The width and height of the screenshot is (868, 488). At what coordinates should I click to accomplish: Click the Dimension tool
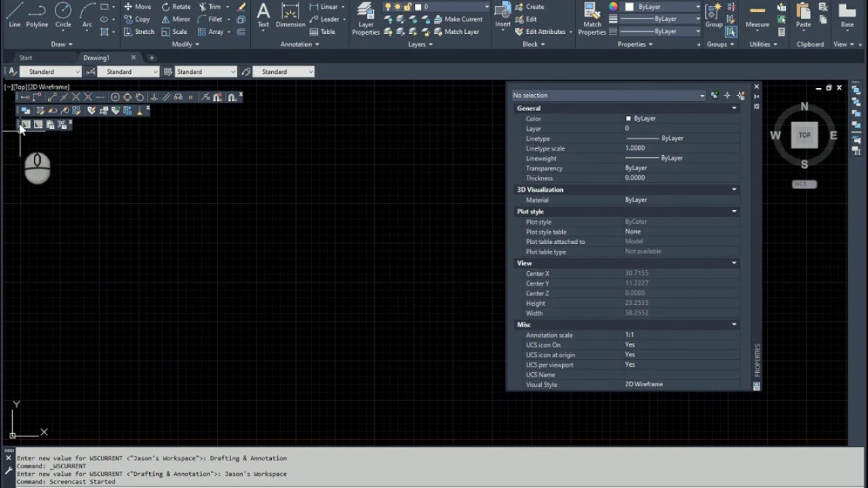pyautogui.click(x=290, y=16)
